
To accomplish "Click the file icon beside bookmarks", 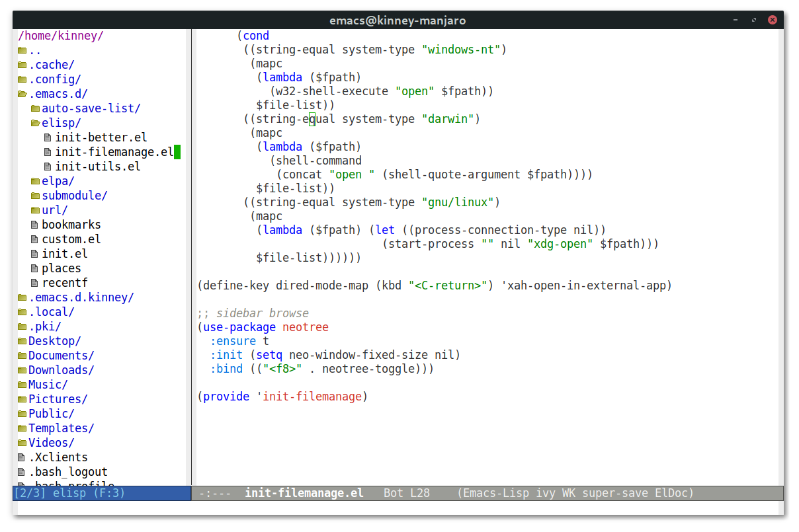I will click(x=34, y=224).
